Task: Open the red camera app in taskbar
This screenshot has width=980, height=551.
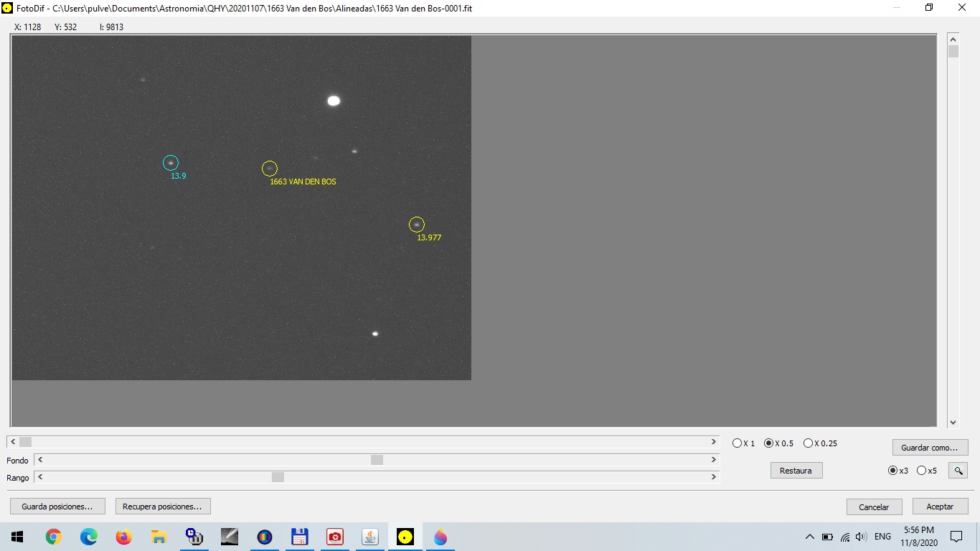Action: tap(335, 537)
